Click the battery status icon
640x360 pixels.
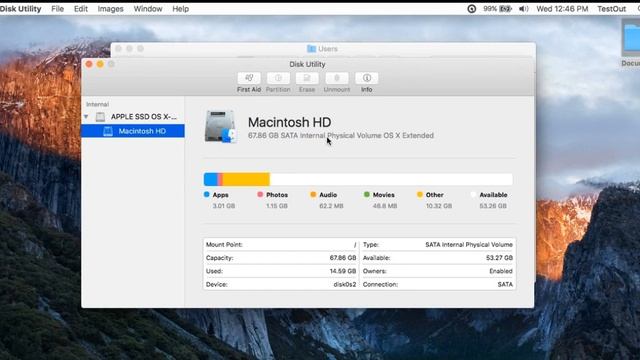pyautogui.click(x=505, y=9)
